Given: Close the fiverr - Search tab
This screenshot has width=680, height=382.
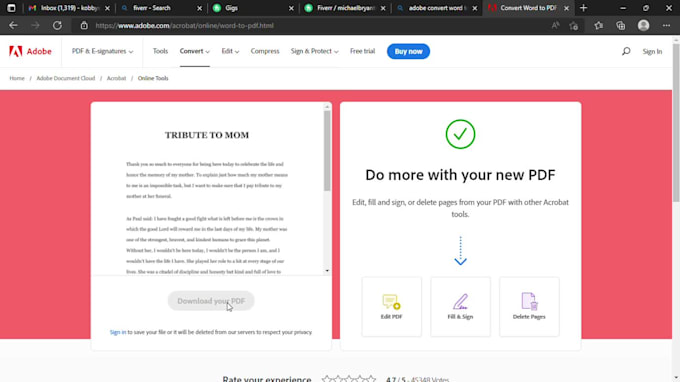Looking at the screenshot, I should tap(199, 8).
